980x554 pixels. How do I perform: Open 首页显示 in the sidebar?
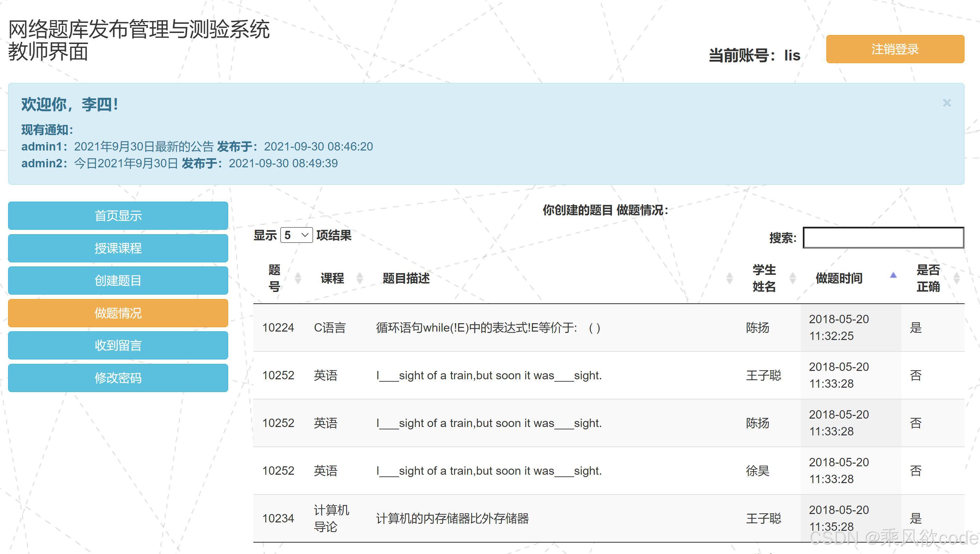click(x=118, y=216)
